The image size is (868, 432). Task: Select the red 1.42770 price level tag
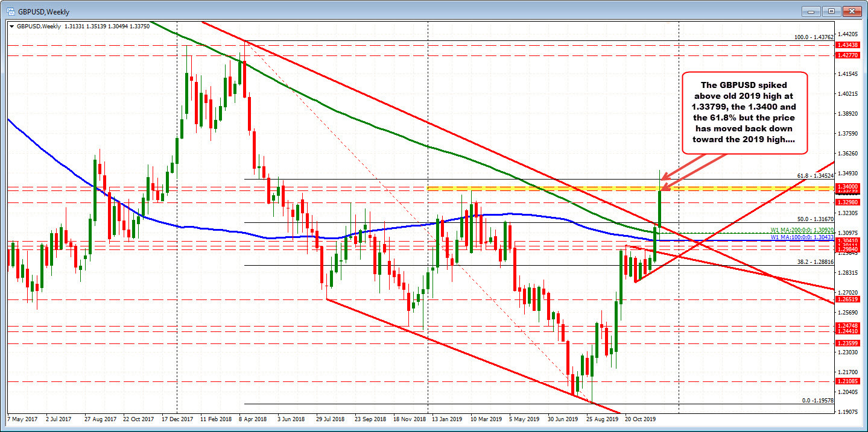click(848, 55)
